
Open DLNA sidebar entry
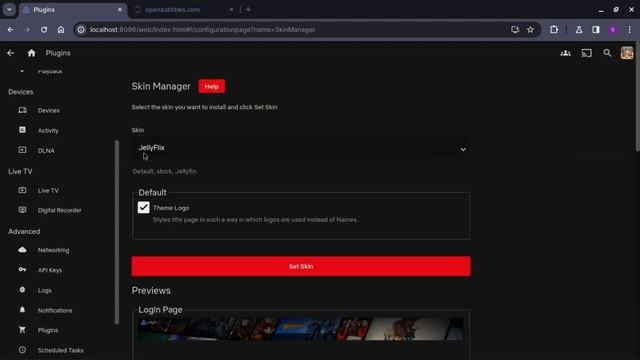(x=46, y=151)
